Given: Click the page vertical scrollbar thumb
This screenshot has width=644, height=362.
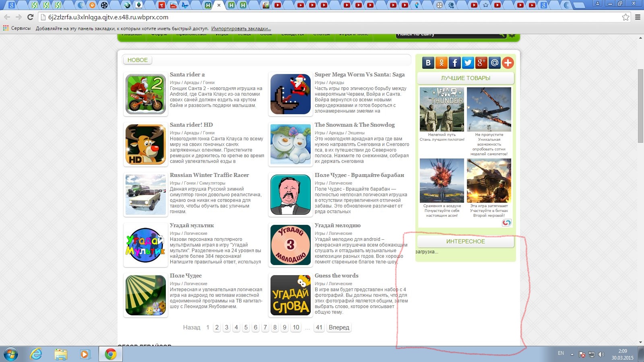Looking at the screenshot, I should [x=640, y=106].
